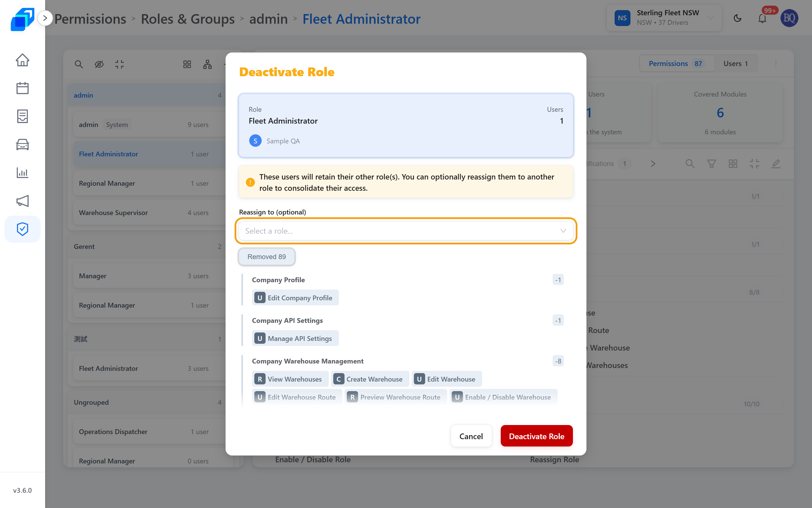812x508 pixels.
Task: Edit permissions with the pencil icon
Action: [x=776, y=164]
